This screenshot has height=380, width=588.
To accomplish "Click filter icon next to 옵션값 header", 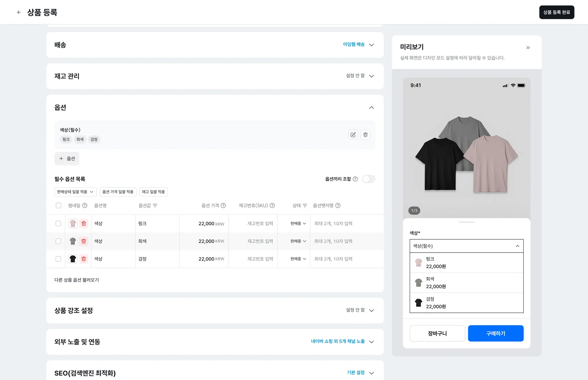I will pyautogui.click(x=155, y=205).
